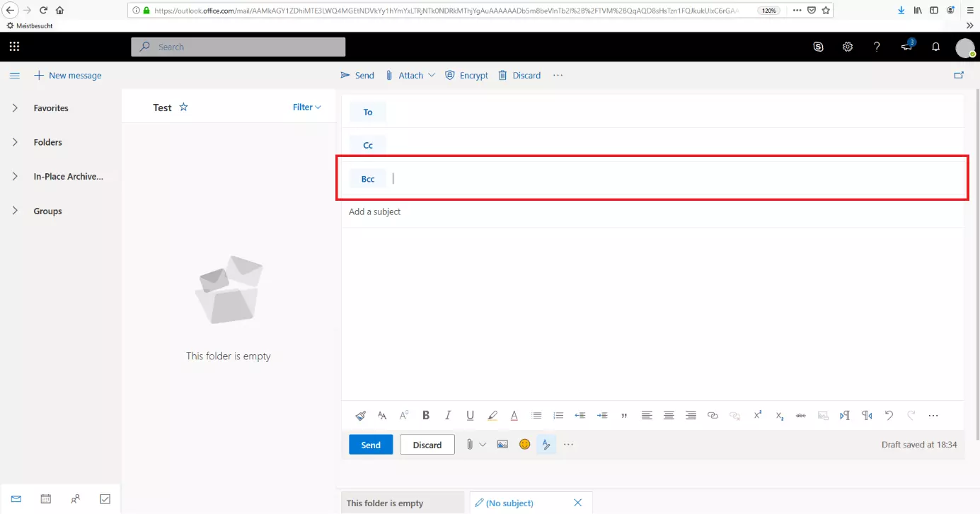Insert an emoji into the message
The width and height of the screenshot is (980, 514).
pyautogui.click(x=524, y=444)
